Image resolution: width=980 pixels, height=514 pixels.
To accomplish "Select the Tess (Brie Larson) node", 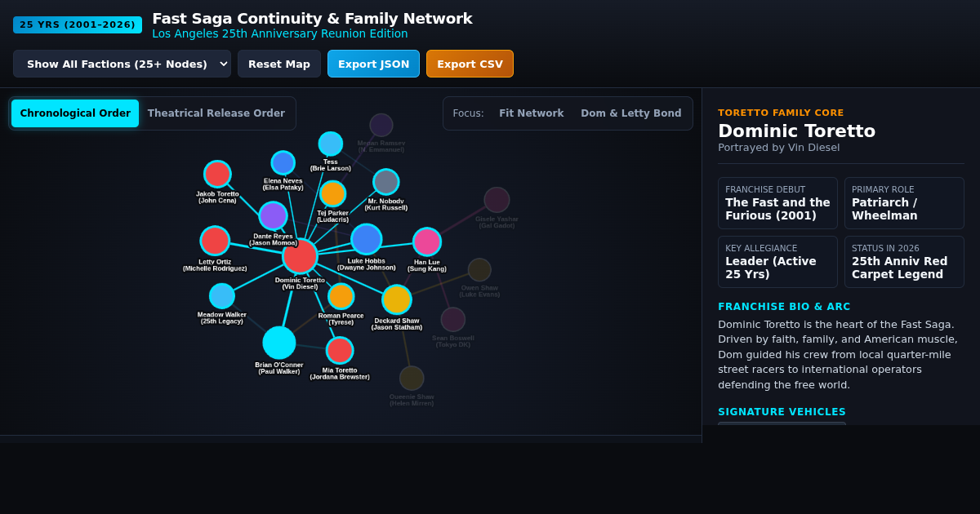I will 330,144.
